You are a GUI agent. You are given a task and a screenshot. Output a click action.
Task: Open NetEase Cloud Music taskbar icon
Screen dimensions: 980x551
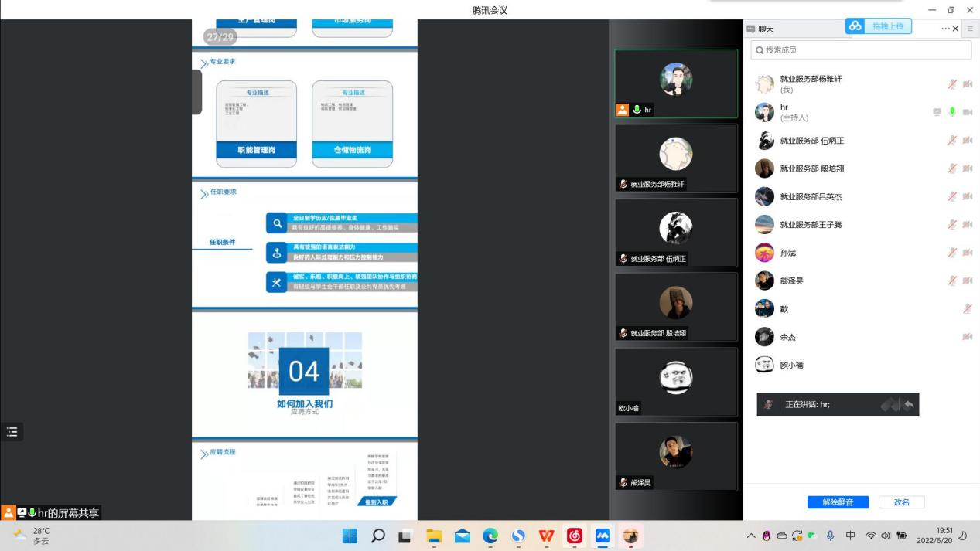click(x=575, y=536)
